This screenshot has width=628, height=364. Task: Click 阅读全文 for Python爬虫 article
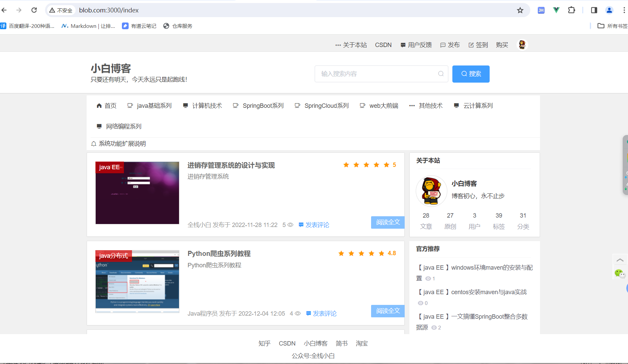[x=388, y=311]
